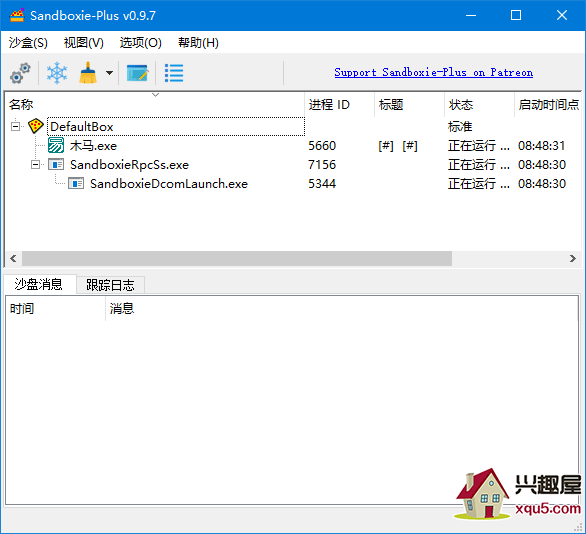Open the broom cleanup dropdown arrow
Image resolution: width=586 pixels, height=534 pixels.
(x=109, y=73)
